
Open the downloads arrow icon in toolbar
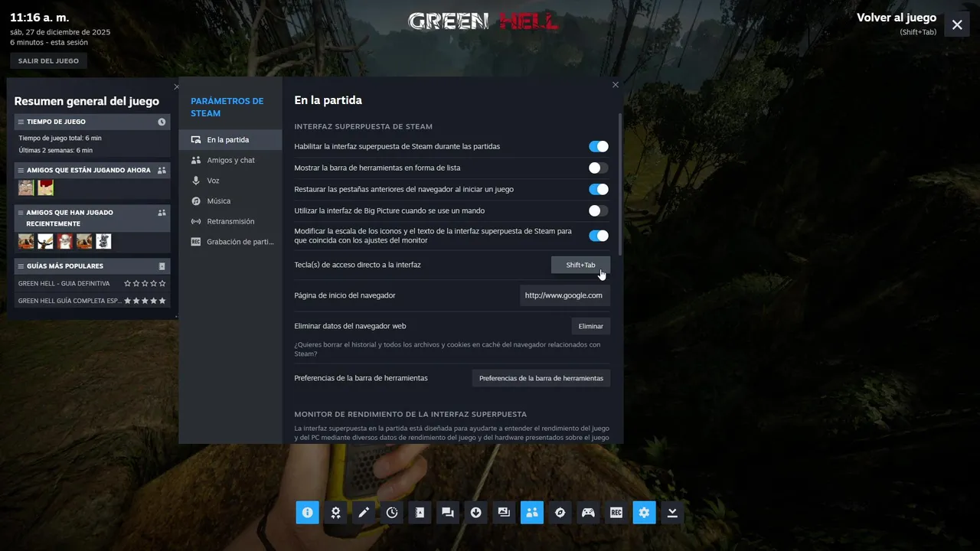point(475,513)
